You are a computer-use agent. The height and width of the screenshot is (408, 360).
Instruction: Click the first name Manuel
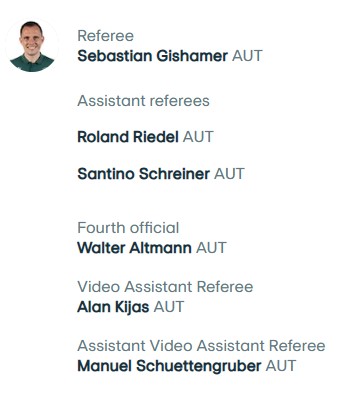[105, 366]
